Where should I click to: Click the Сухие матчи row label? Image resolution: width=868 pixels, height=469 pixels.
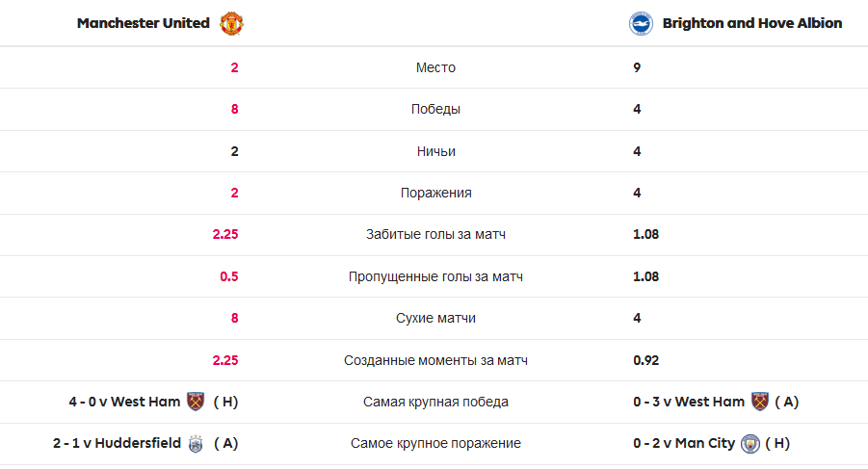435,319
